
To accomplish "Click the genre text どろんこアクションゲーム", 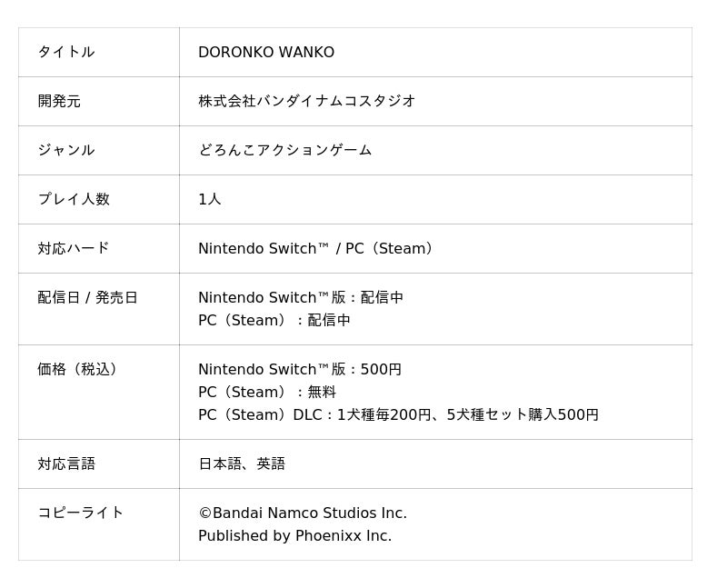I will tap(285, 151).
